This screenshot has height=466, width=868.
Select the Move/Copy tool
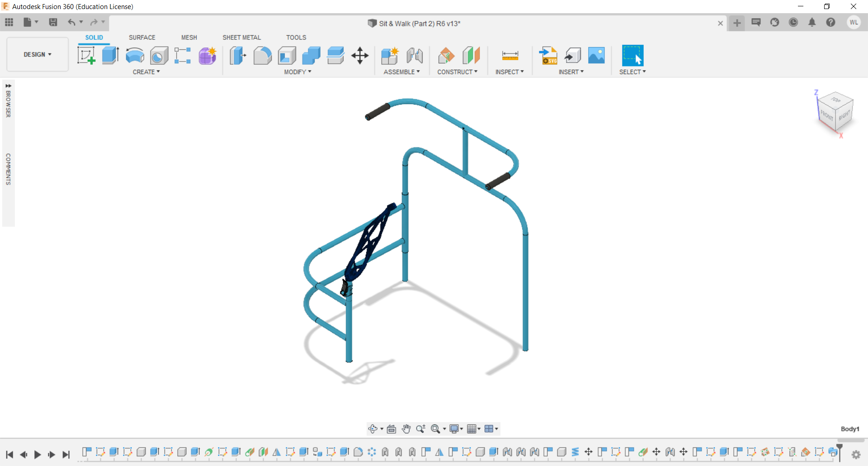coord(359,55)
